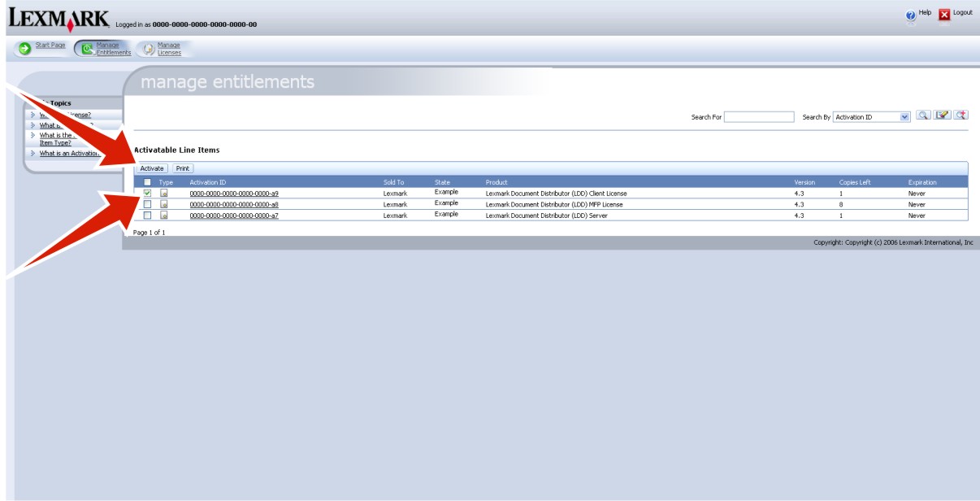Click the magnifier search icon
Viewport: 980px width, 501px height.
pyautogui.click(x=923, y=116)
